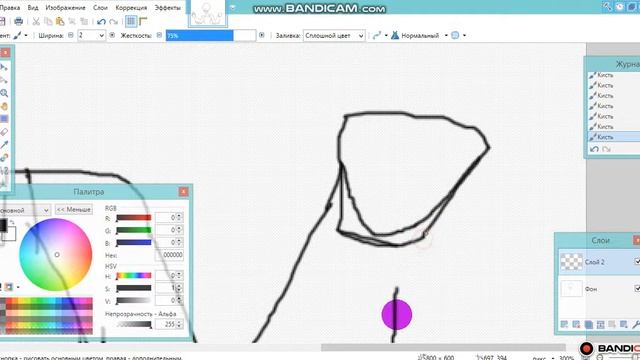This screenshot has height=360, width=640.
Task: Click the << Меньше button in Палитра
Action: 74,209
